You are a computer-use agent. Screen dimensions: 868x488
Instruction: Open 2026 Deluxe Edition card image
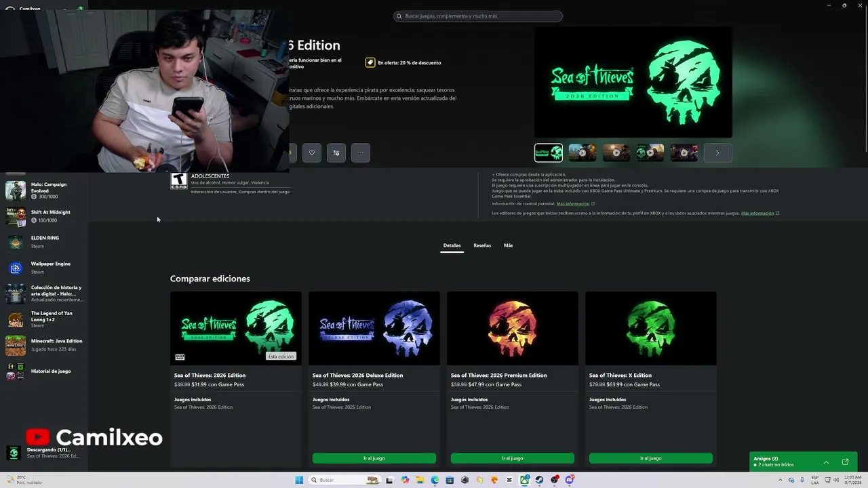(374, 329)
